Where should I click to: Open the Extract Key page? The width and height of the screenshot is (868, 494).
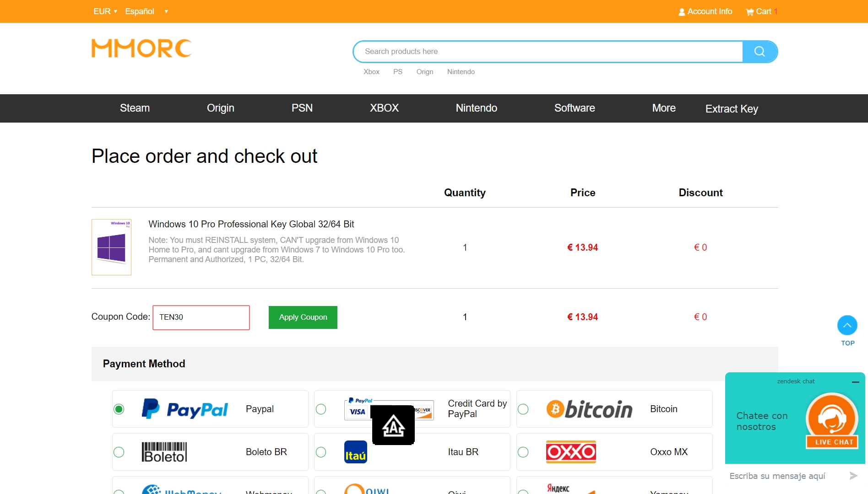(732, 109)
